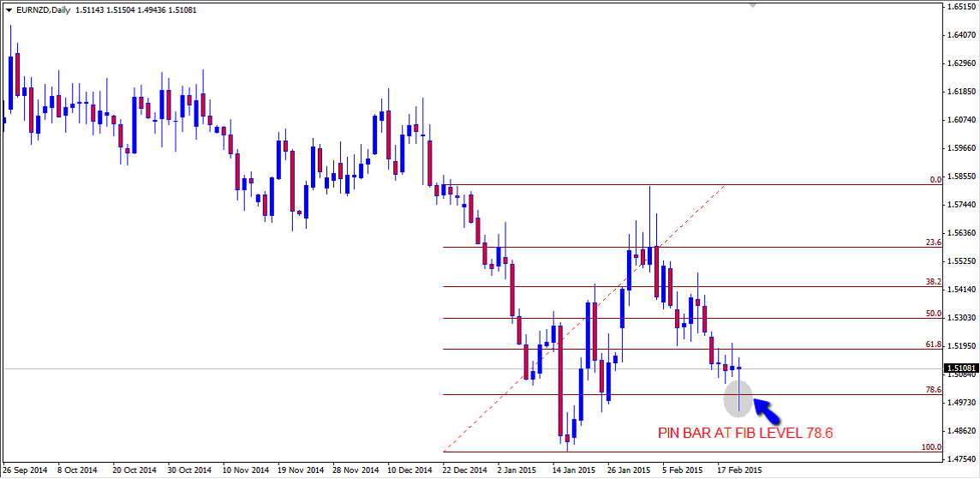Click the 23.6 Fibonacci level label
The image size is (980, 479).
pos(934,242)
